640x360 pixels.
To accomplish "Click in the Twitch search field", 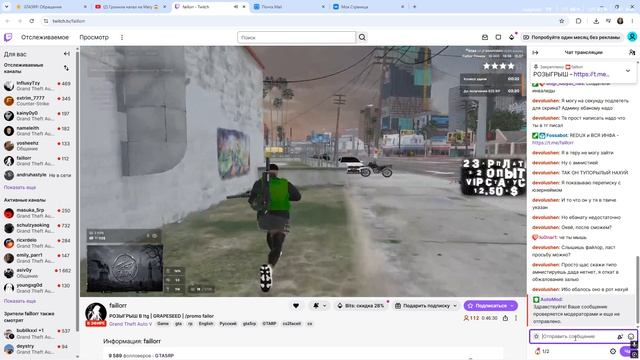I will [x=296, y=37].
